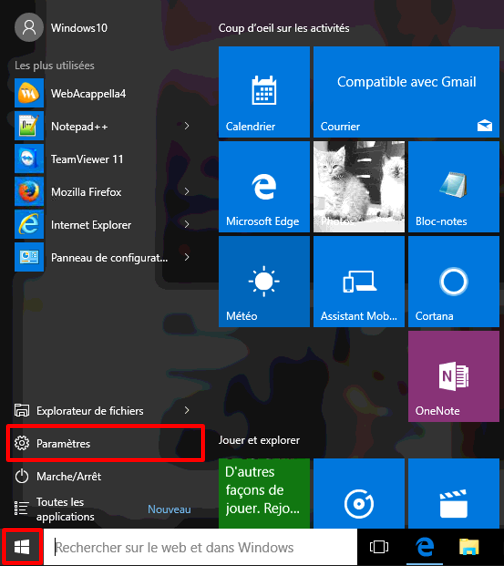Select the Marche/Arrêt menu entry text
Screen dimensions: 504x567
(x=69, y=476)
